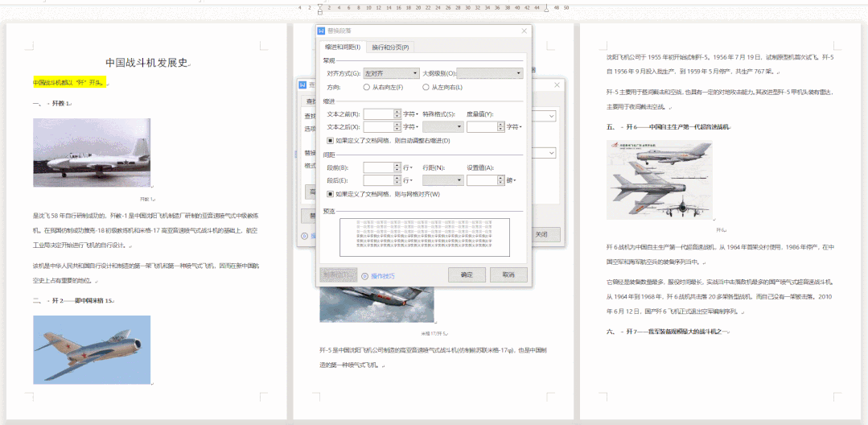Click the 操作技巧 play icon in 替换段落 dialog

364,276
